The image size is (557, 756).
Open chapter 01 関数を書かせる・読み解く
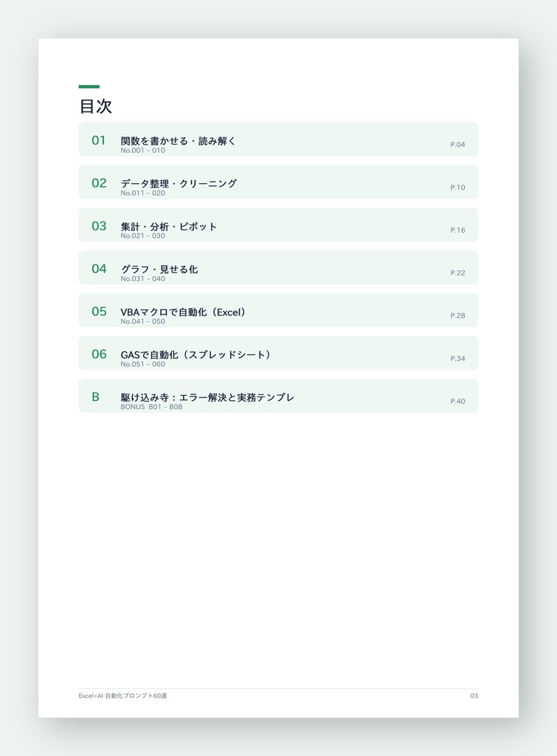[x=278, y=140]
